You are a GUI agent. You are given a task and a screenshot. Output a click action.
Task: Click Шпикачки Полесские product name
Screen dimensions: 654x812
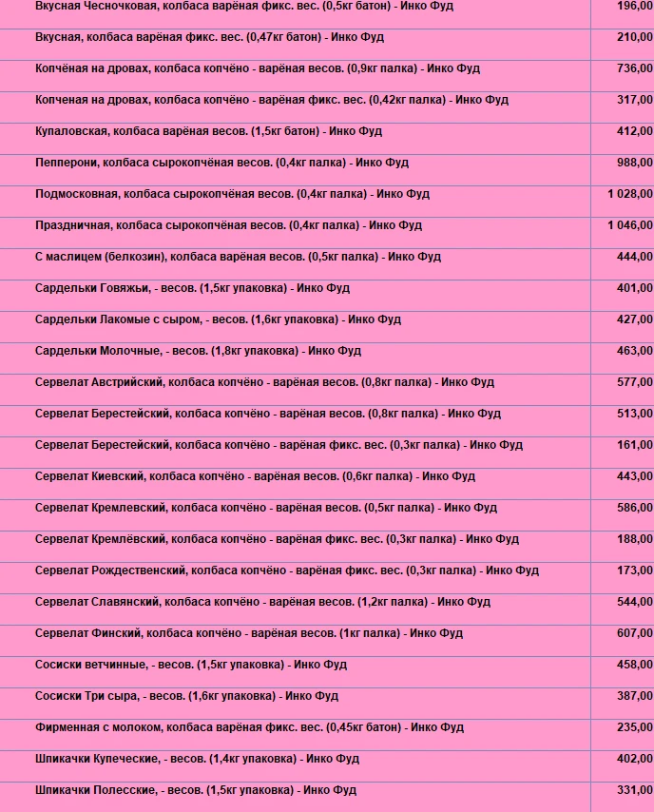(195, 790)
